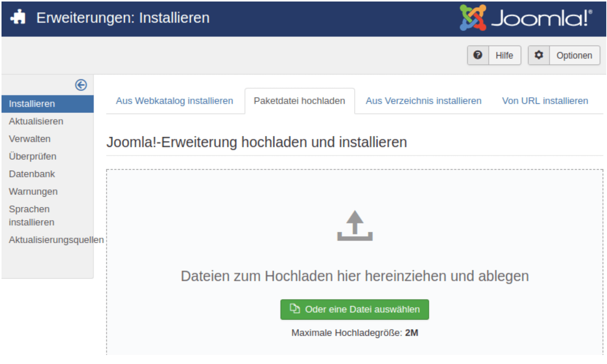Screen dimensions: 607x364
Task: Click the gear icon on the Optionen button
Action: [x=539, y=55]
